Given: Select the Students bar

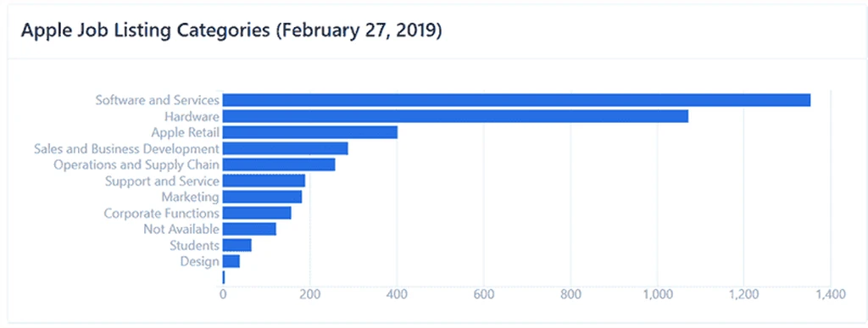Looking at the screenshot, I should click(x=237, y=245).
